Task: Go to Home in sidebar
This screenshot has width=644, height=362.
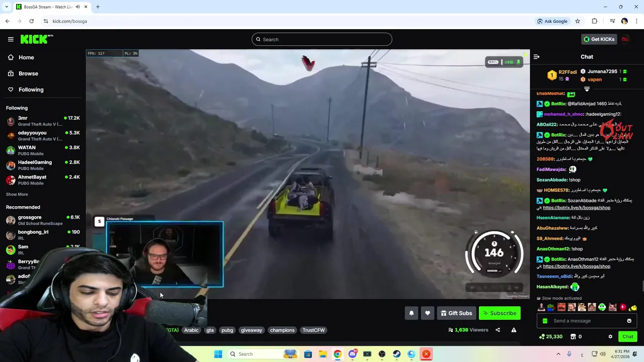Action: 21,57
